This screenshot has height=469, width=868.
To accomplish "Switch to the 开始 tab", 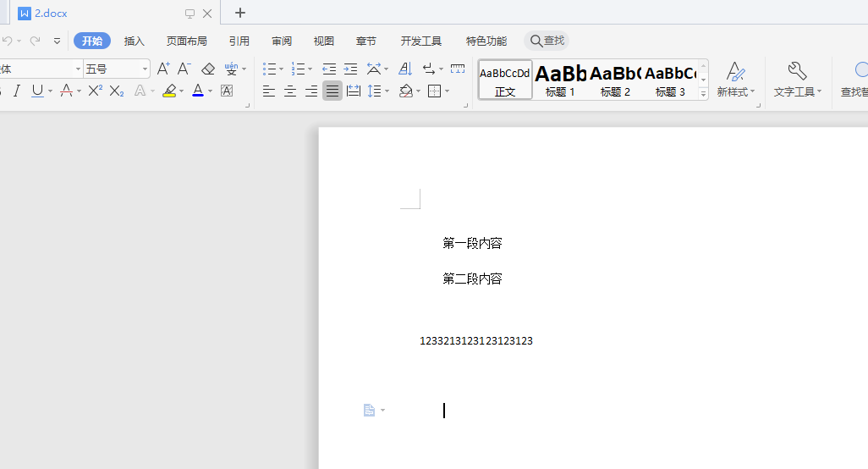I will [92, 41].
